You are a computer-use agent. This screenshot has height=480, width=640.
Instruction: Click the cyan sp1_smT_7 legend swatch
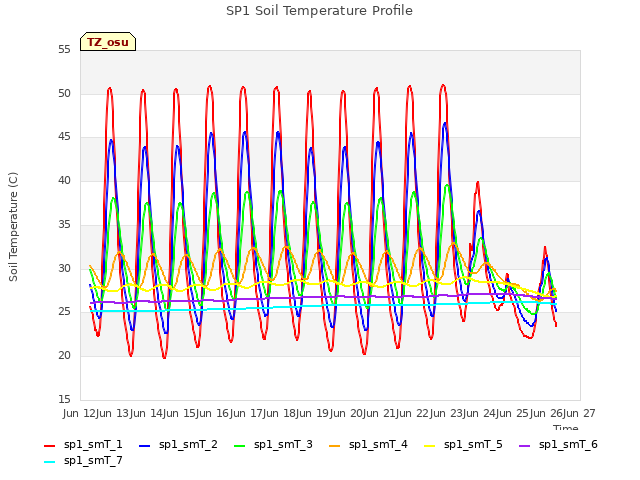pyautogui.click(x=49, y=462)
